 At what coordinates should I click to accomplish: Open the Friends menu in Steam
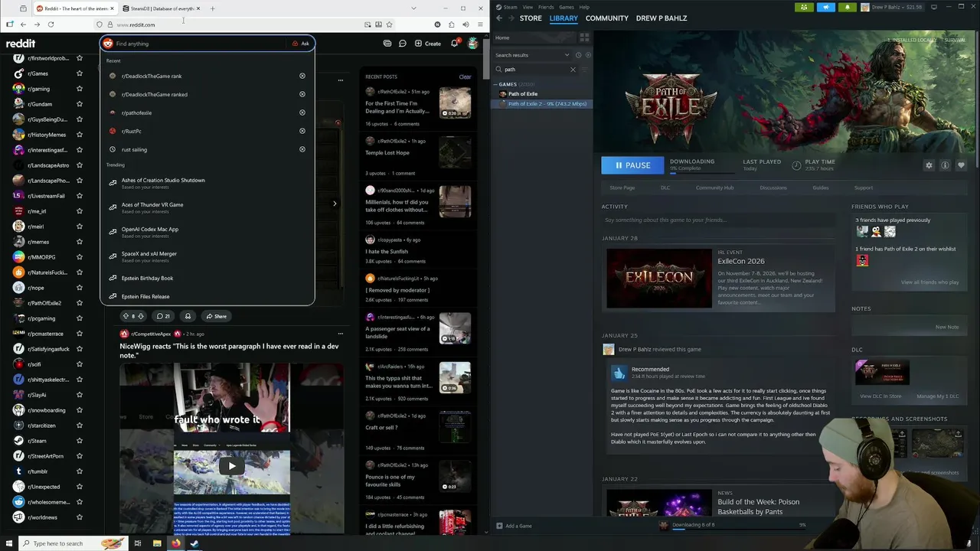click(x=546, y=7)
